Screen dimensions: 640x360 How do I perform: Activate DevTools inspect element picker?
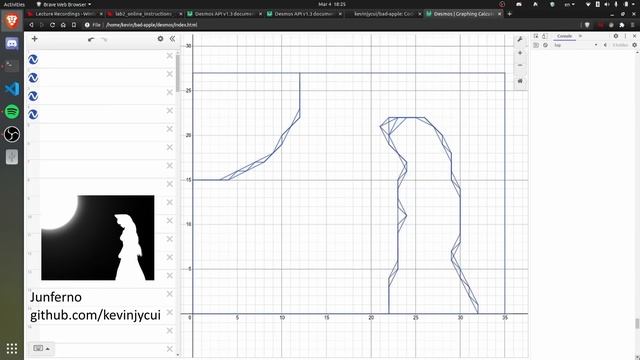[536, 36]
